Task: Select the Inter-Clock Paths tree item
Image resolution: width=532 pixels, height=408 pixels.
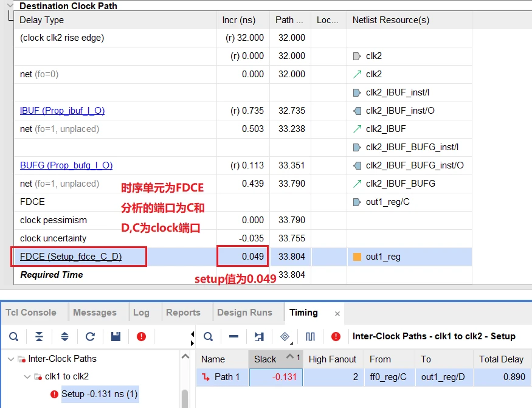Action: (x=63, y=359)
